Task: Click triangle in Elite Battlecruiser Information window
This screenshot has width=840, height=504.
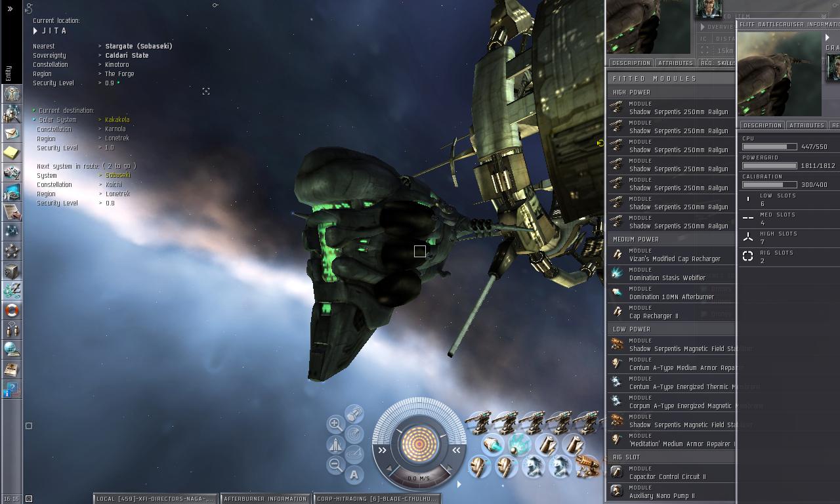Action: [x=828, y=38]
